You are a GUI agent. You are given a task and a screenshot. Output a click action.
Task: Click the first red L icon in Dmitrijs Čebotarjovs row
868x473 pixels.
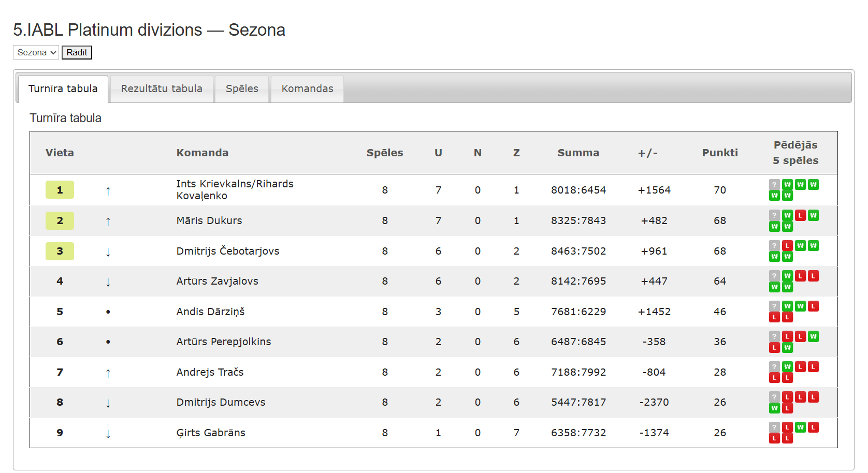coord(787,245)
